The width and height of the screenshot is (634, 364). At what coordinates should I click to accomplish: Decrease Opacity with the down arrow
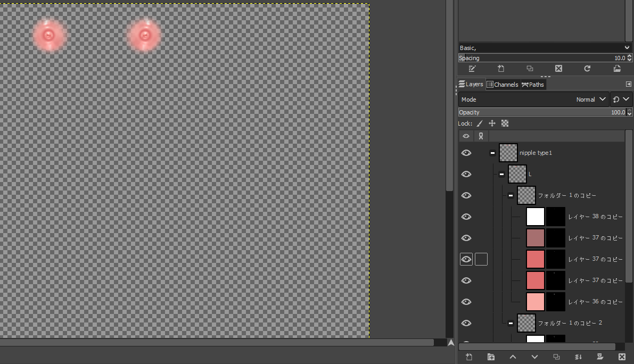[630, 114]
